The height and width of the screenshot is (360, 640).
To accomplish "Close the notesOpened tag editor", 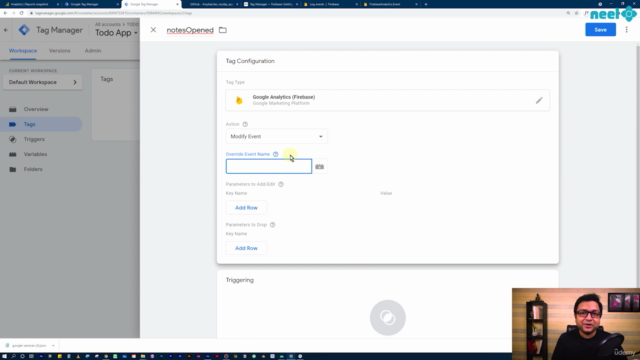I will tap(153, 30).
